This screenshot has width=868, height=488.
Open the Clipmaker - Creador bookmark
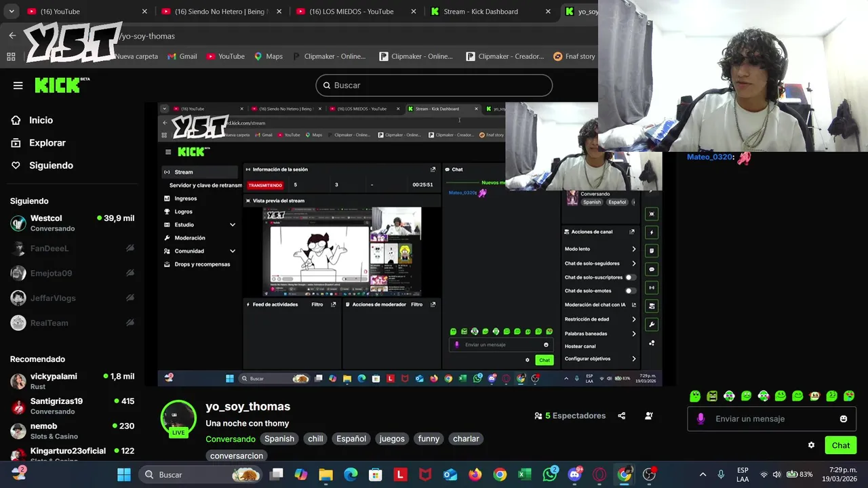point(505,56)
